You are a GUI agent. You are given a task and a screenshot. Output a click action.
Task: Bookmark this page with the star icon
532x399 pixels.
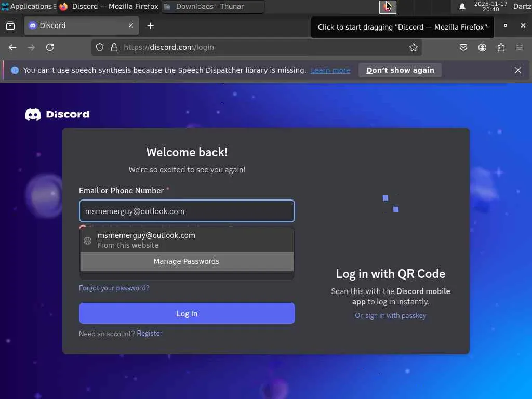[x=413, y=47]
